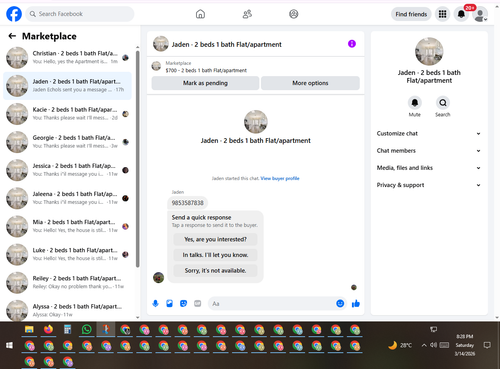500x369 pixels.
Task: Click More options button
Action: pos(310,83)
